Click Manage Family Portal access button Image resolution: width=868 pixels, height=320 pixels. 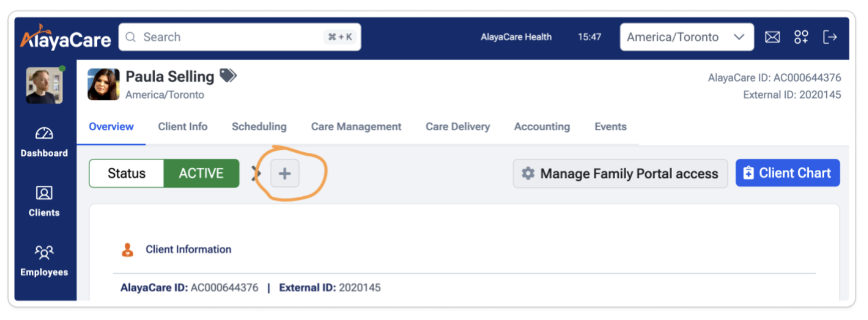(620, 174)
